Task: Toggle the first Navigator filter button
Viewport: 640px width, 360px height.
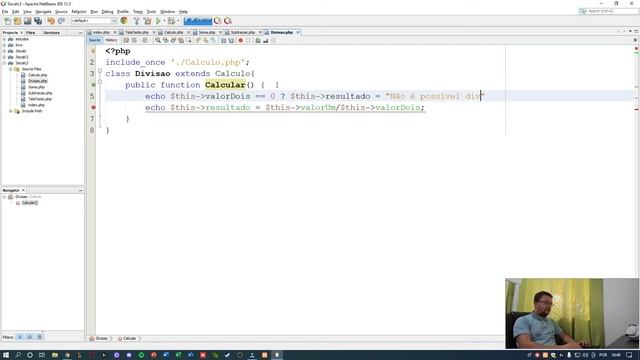Action: point(20,337)
